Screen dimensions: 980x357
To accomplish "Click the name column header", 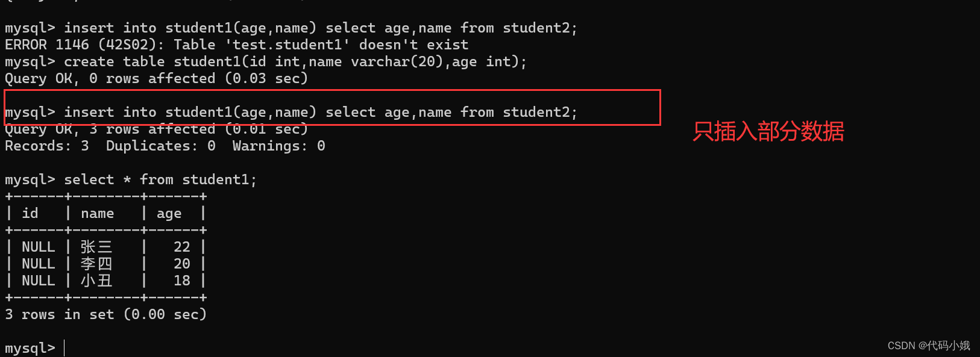I will click(x=98, y=213).
